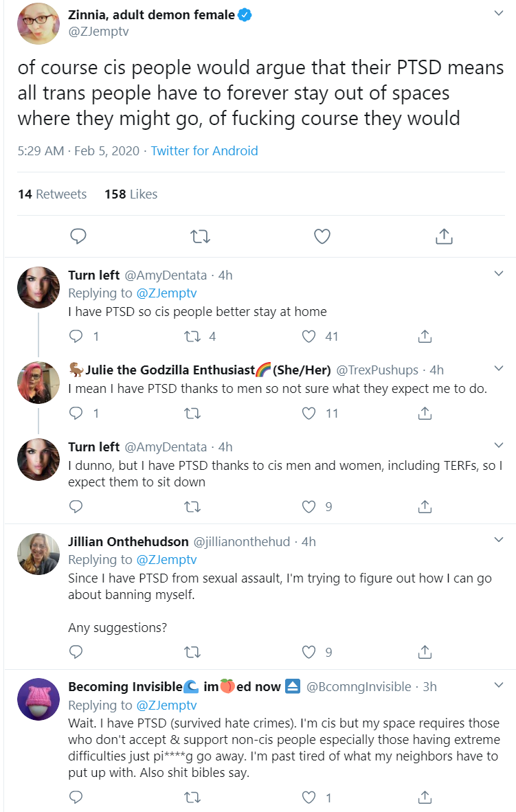Image resolution: width=516 pixels, height=812 pixels.
Task: Retweet the Becoming Invisible reply
Action: [192, 798]
